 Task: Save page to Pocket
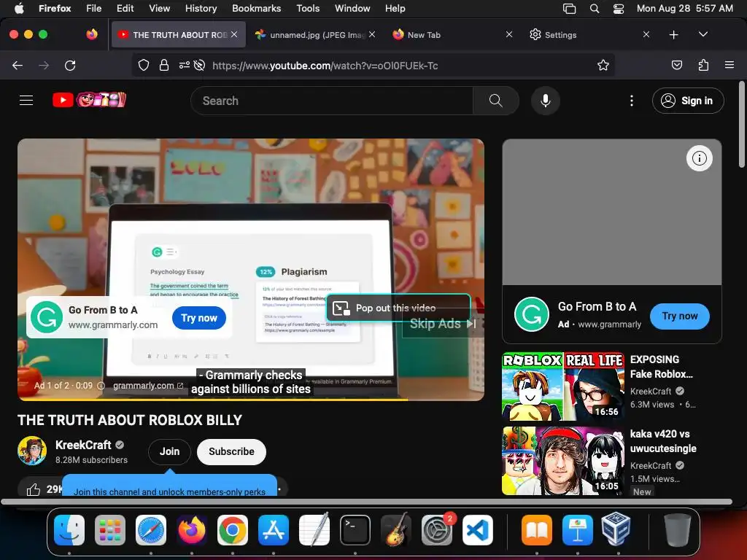(x=676, y=65)
